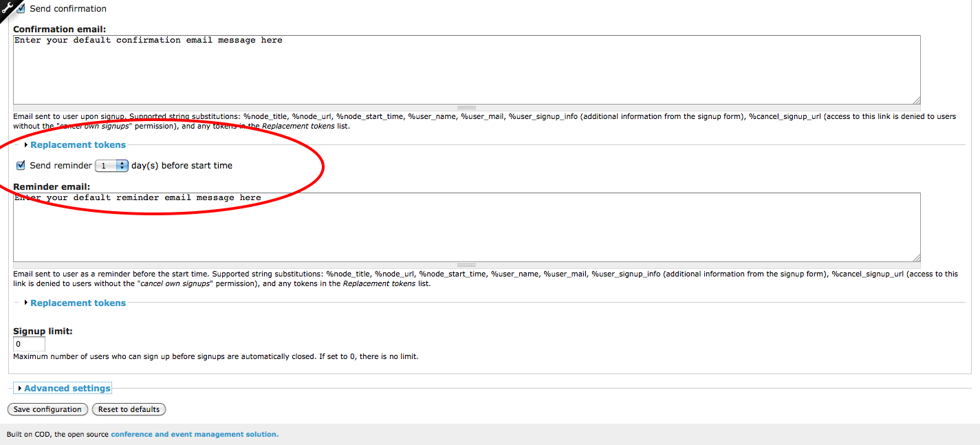The image size is (980, 445).
Task: Toggle the Send confirmation checkbox
Action: pyautogui.click(x=21, y=9)
